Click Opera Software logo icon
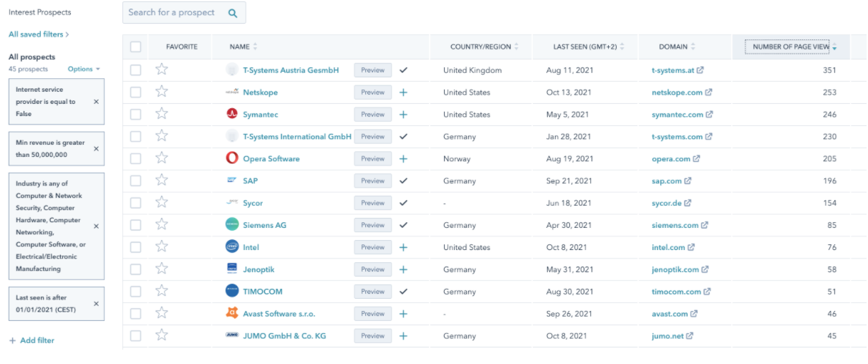The width and height of the screenshot is (868, 364). [231, 158]
